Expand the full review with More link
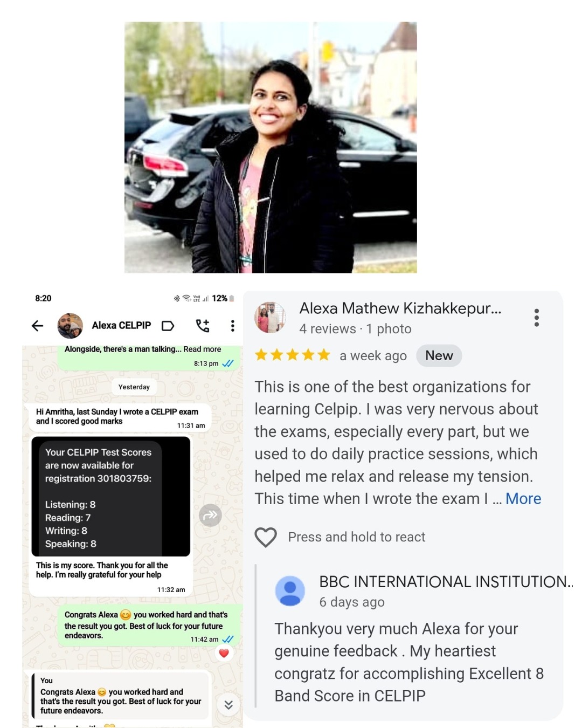This screenshot has height=728, width=582. pos(523,499)
